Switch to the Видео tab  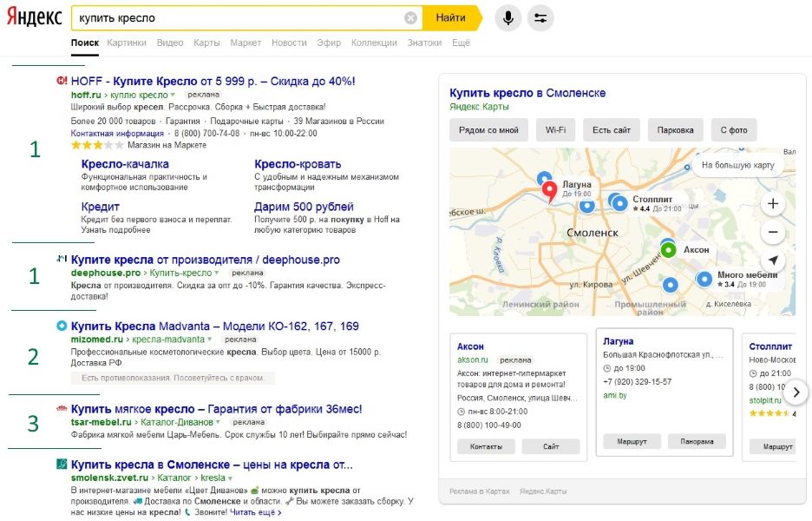click(x=170, y=43)
